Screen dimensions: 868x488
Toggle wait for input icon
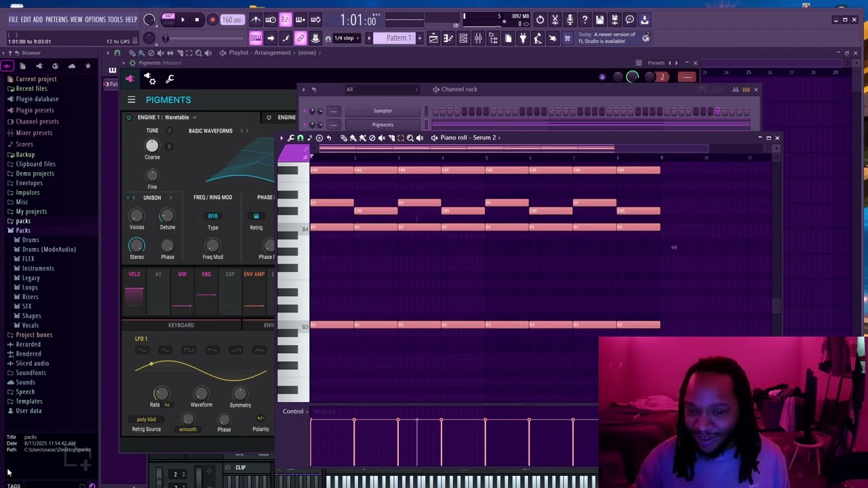point(271,20)
